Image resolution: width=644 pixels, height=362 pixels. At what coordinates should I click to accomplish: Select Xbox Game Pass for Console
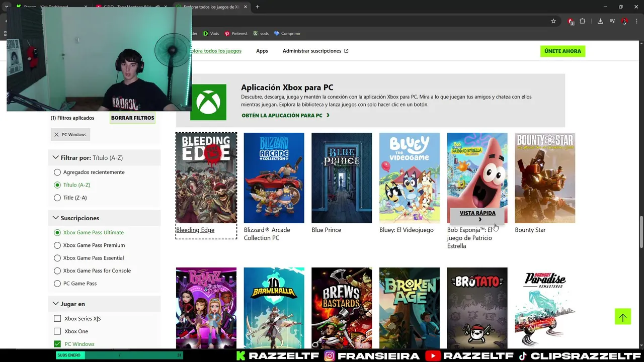click(x=93, y=270)
